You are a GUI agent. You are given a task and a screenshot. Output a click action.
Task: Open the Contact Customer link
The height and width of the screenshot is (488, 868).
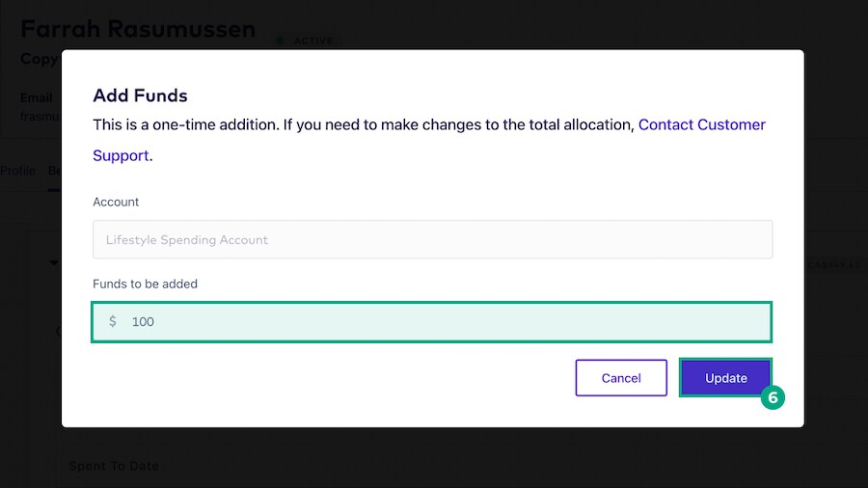[x=701, y=125]
